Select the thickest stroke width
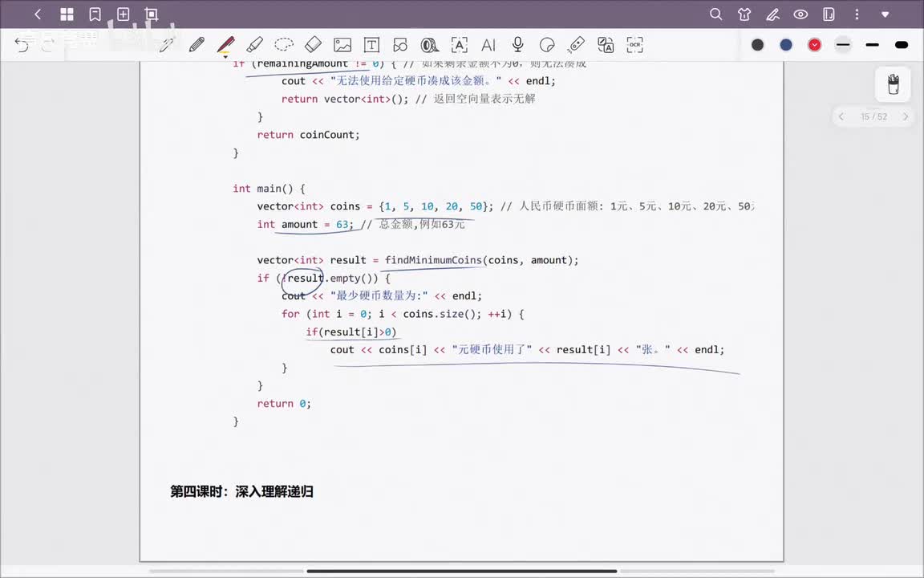924x578 pixels. [901, 45]
